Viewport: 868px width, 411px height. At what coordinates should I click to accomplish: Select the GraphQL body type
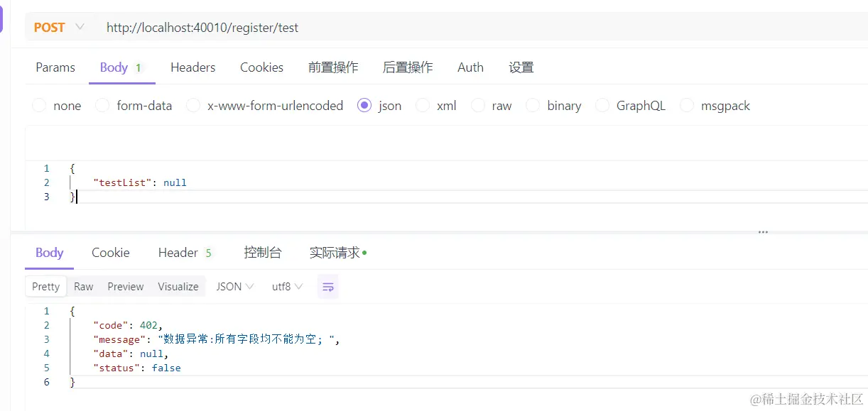[631, 106]
